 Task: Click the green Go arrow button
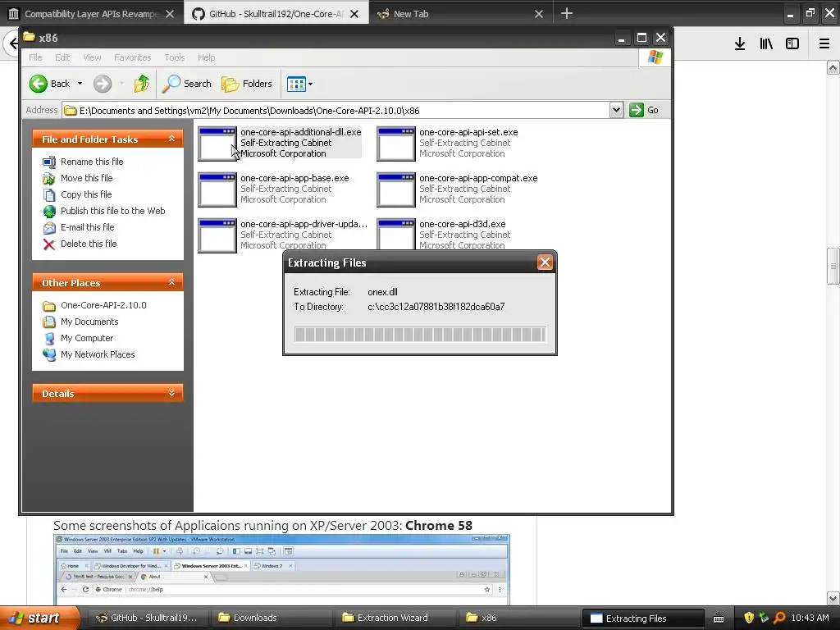(x=636, y=110)
